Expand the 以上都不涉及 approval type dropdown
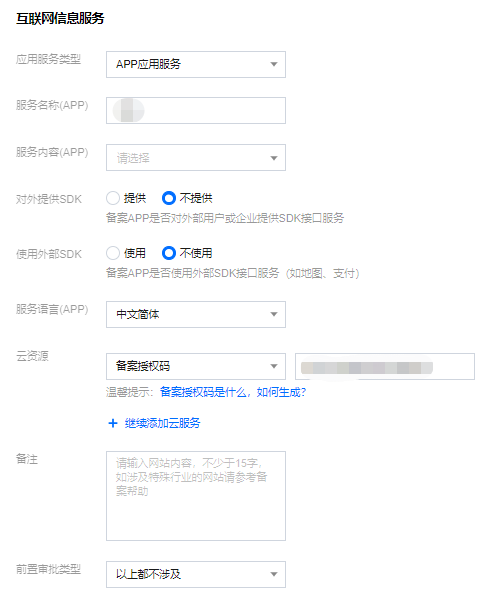498x608 pixels. point(196,574)
